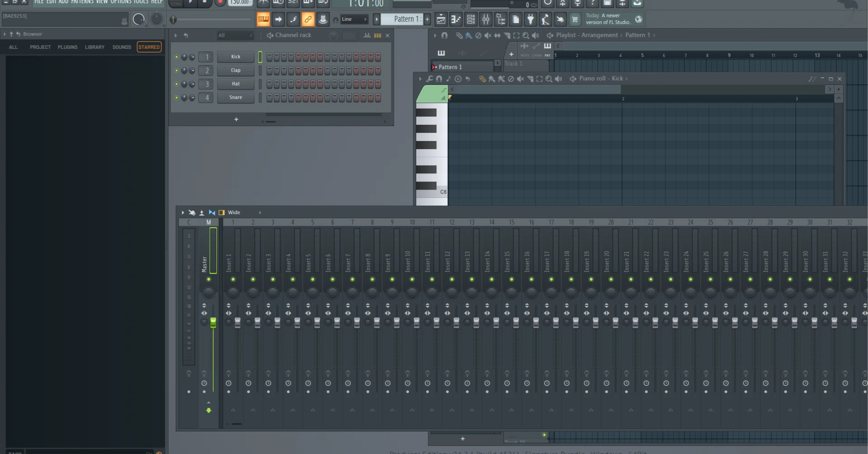Open the Playlist view from toolbar
The image size is (868, 454).
coord(441,19)
